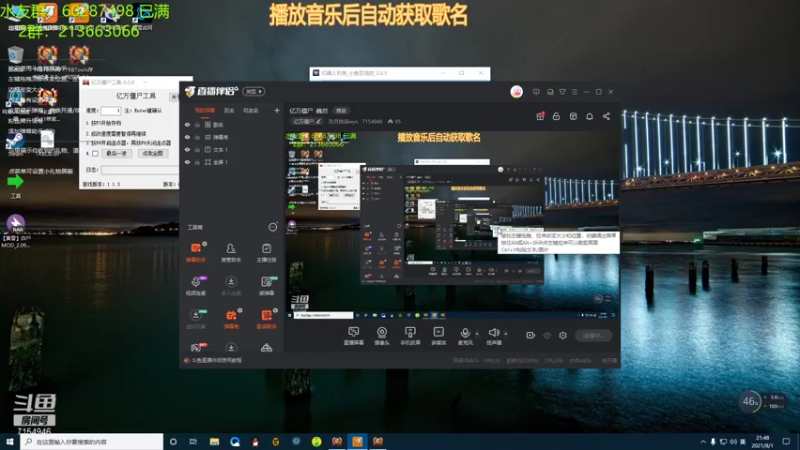This screenshot has width=800, height=450.
Task: Open the bell notification icon
Action: point(589,116)
